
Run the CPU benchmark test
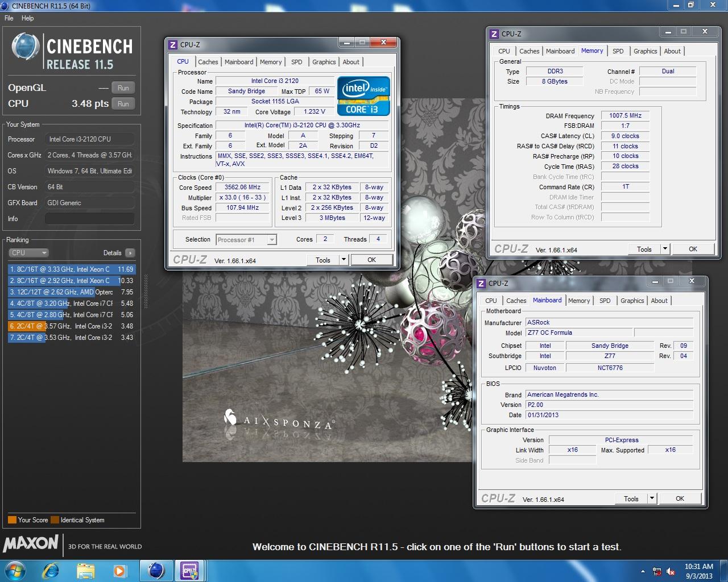(123, 104)
